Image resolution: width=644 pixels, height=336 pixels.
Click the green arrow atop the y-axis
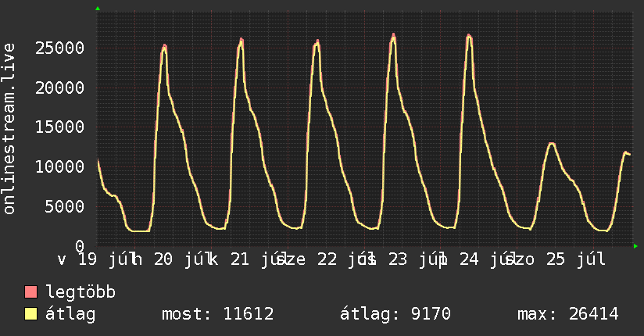tap(98, 9)
